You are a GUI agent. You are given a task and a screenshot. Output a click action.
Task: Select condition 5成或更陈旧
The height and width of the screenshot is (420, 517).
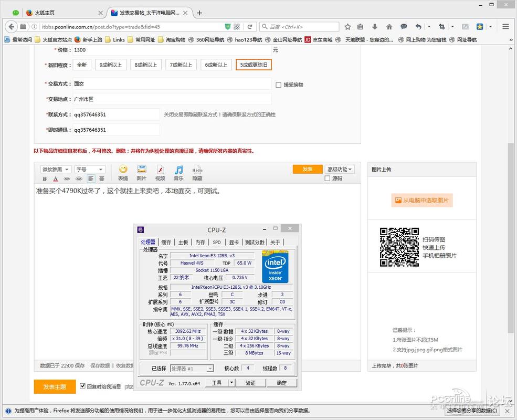pos(254,65)
